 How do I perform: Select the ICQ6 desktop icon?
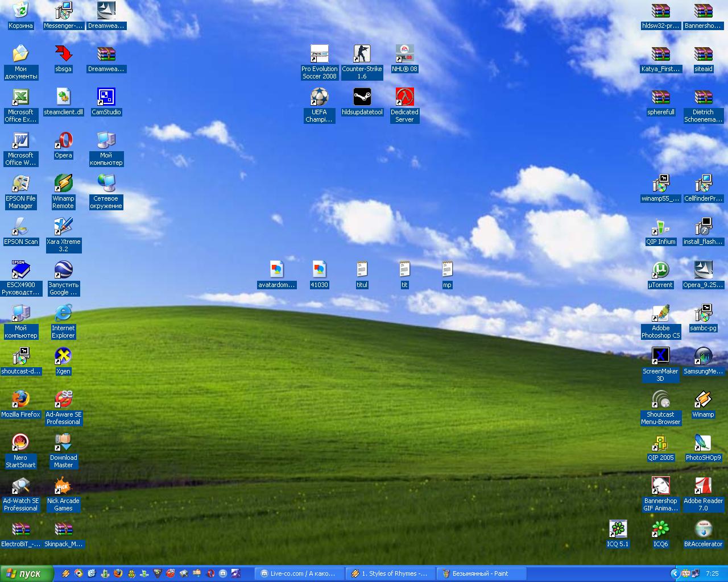pyautogui.click(x=660, y=530)
